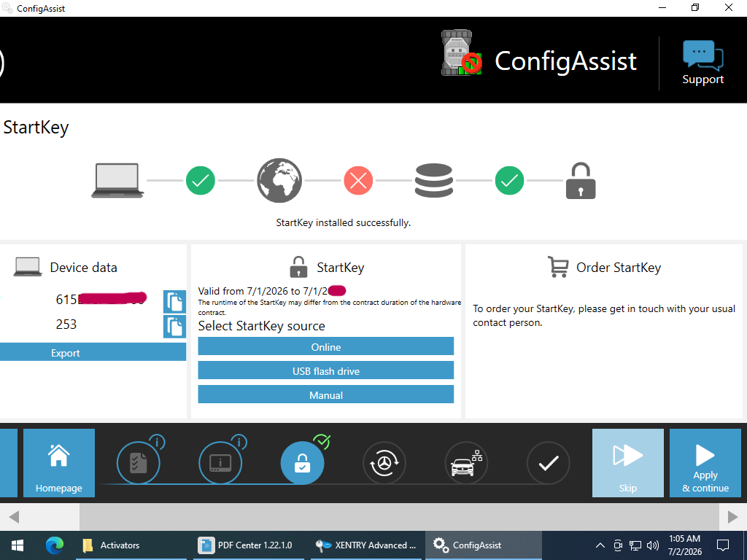The image size is (747, 560).
Task: Click the ConfigAssist taskbar item
Action: click(x=483, y=545)
